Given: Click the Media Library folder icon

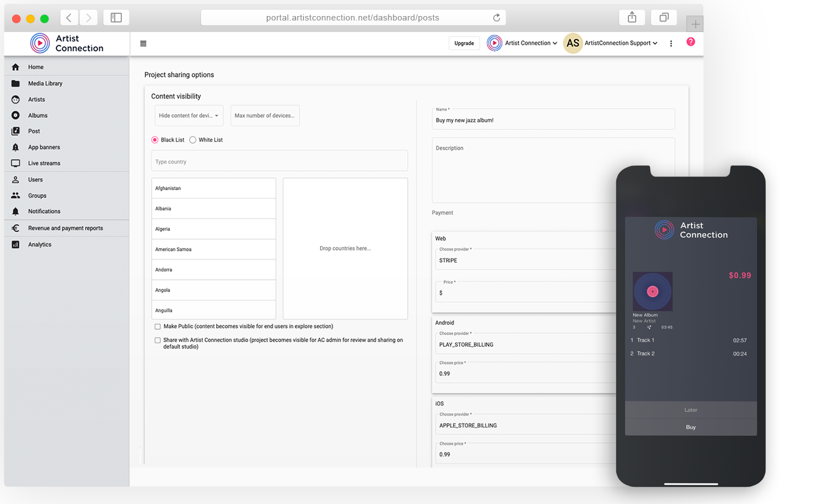Looking at the screenshot, I should tap(16, 84).
